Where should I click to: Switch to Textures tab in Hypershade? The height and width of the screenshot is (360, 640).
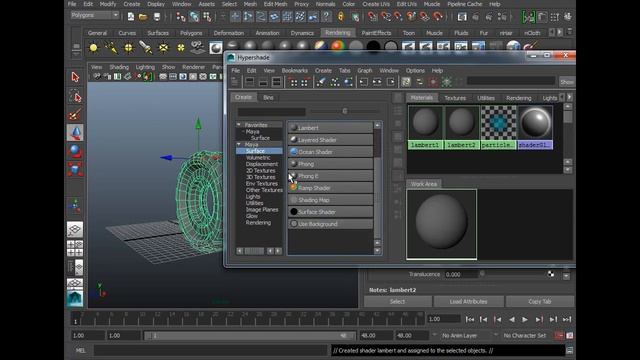pyautogui.click(x=455, y=98)
